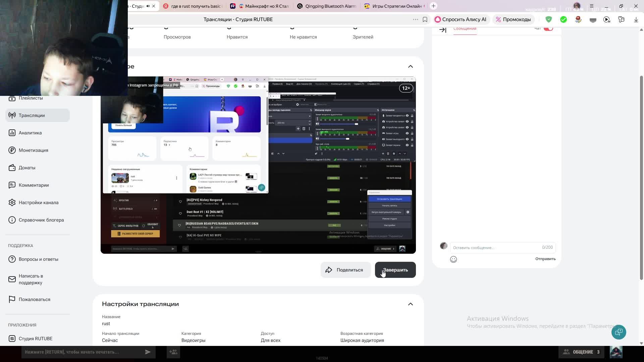
Task: Close the active Студия RUTUBE tab
Action: click(x=154, y=6)
